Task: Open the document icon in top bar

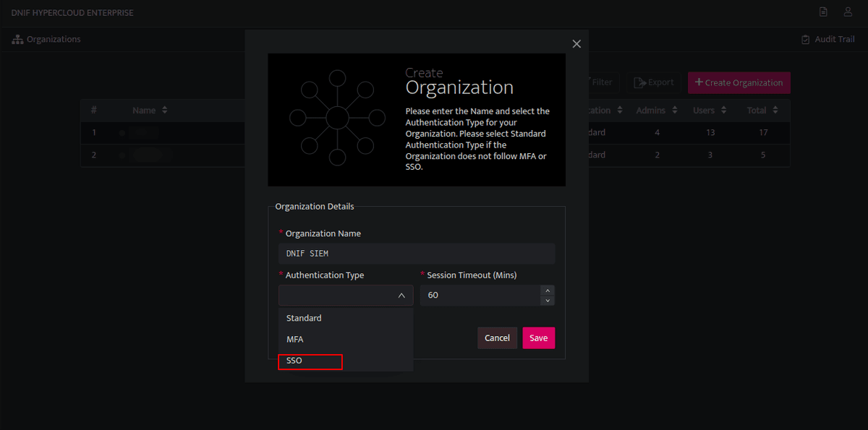Action: [823, 12]
